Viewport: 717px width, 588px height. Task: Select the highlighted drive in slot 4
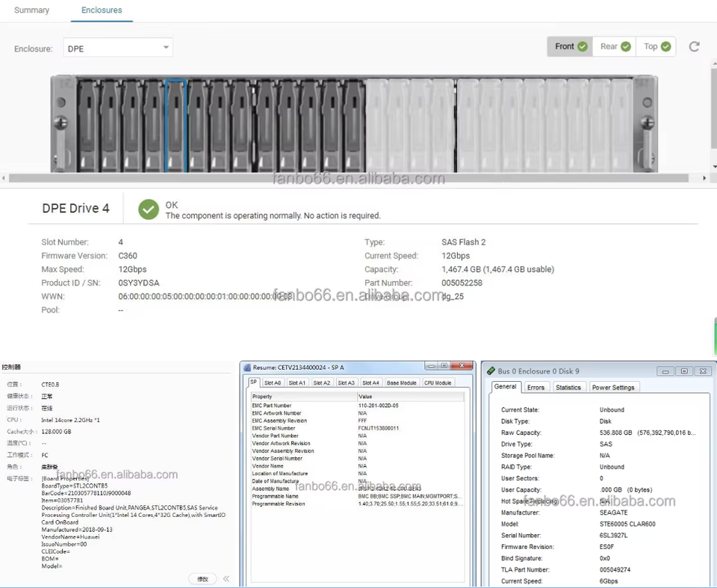176,126
